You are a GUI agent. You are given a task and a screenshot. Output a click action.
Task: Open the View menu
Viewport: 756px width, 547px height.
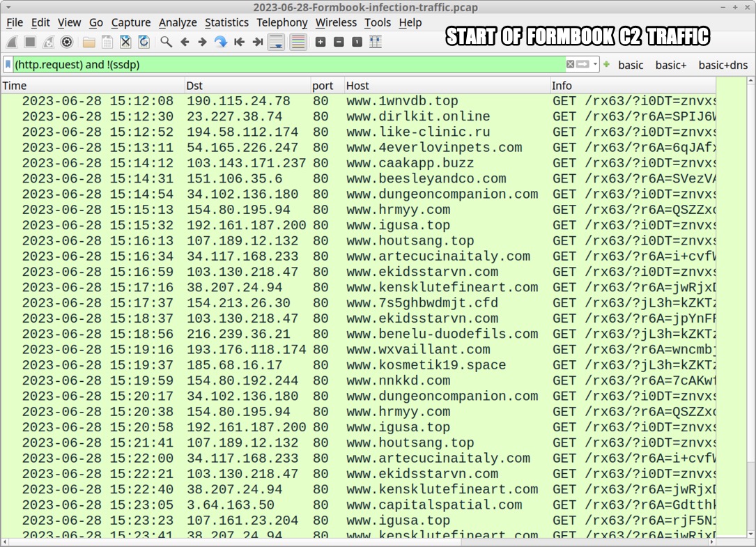(70, 23)
